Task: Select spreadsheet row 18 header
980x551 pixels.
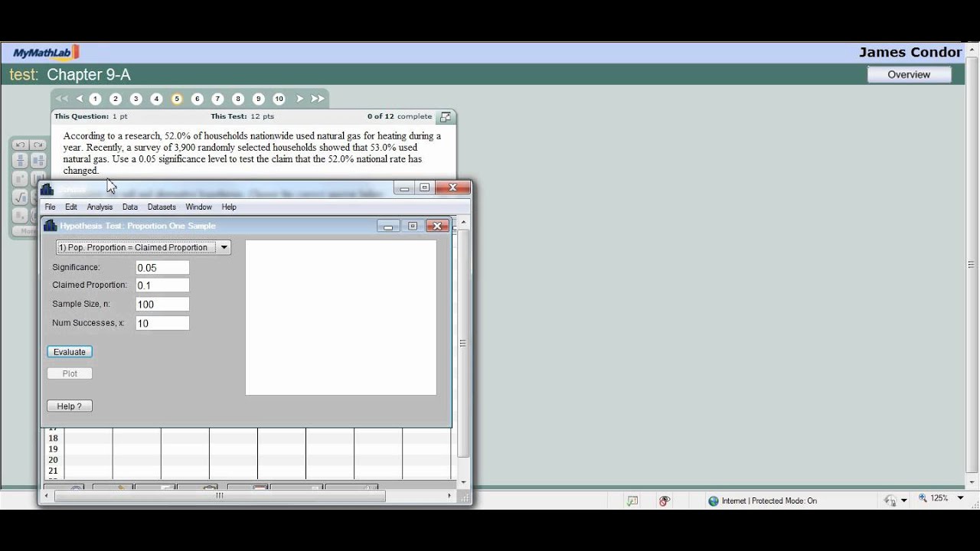Action: [x=53, y=439]
